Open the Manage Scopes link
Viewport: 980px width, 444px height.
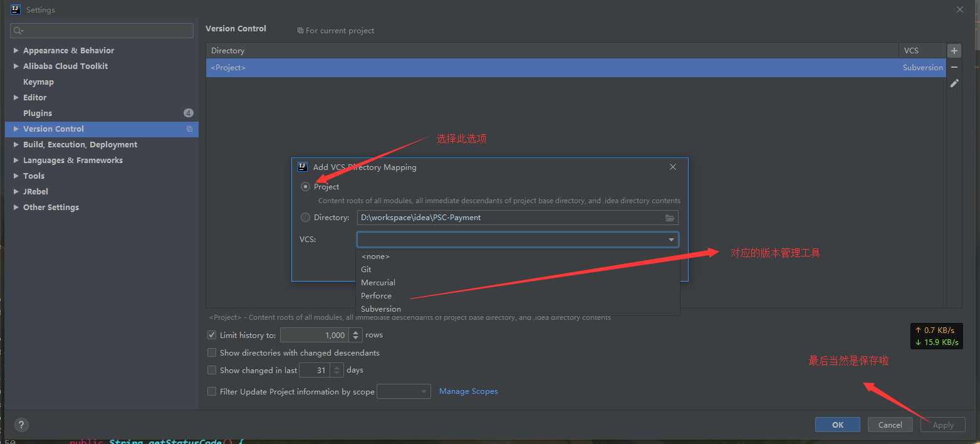[x=469, y=391]
